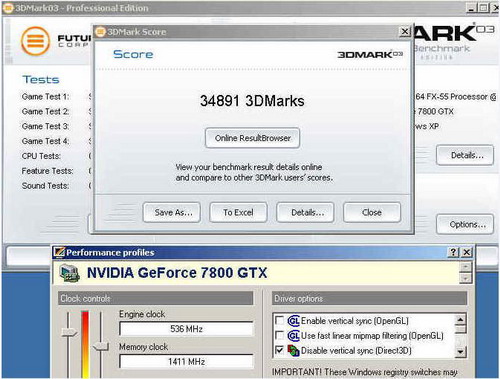The width and height of the screenshot is (500, 379).
Task: Uncheck Disable vertical sync (Direct3D)
Action: [x=279, y=350]
